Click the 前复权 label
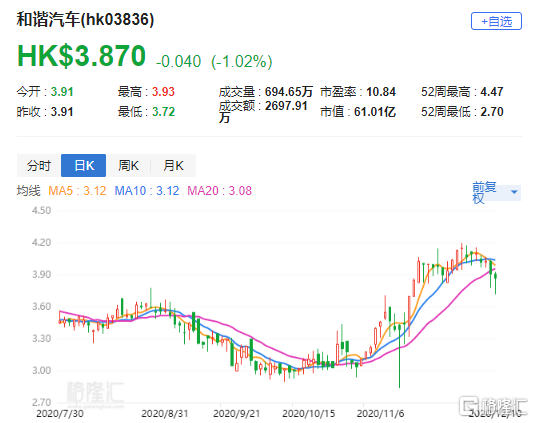This screenshot has width=534, height=423. click(484, 192)
